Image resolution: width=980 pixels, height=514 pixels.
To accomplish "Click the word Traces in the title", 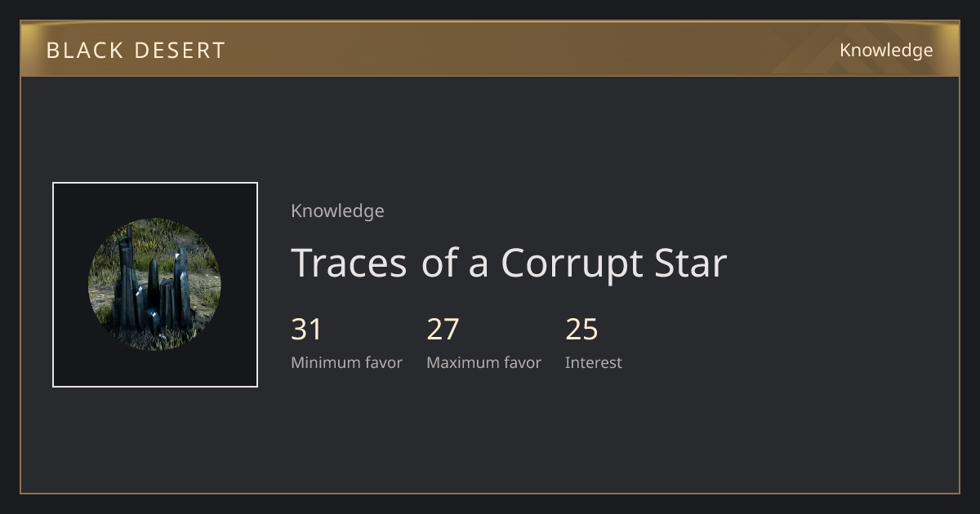I will pyautogui.click(x=349, y=263).
